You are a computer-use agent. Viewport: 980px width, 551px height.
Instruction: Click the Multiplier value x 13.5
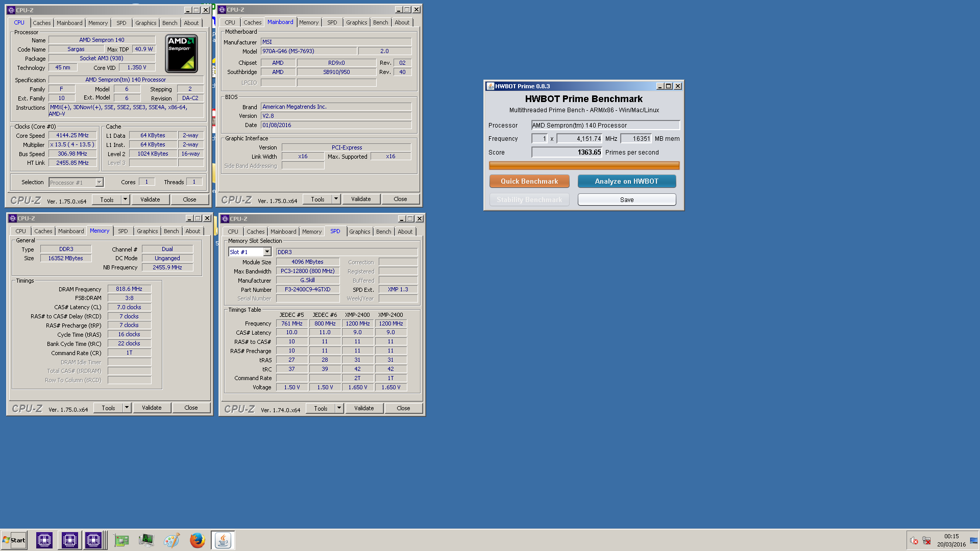click(72, 144)
